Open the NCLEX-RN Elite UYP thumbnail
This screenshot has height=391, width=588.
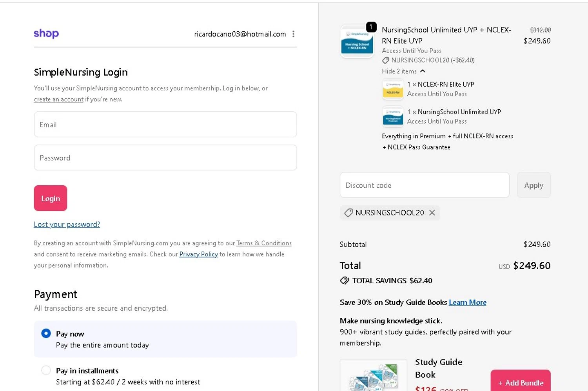pyautogui.click(x=393, y=89)
